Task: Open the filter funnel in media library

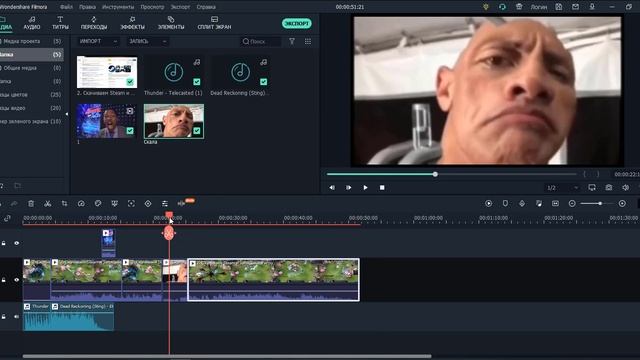Action: coord(292,41)
